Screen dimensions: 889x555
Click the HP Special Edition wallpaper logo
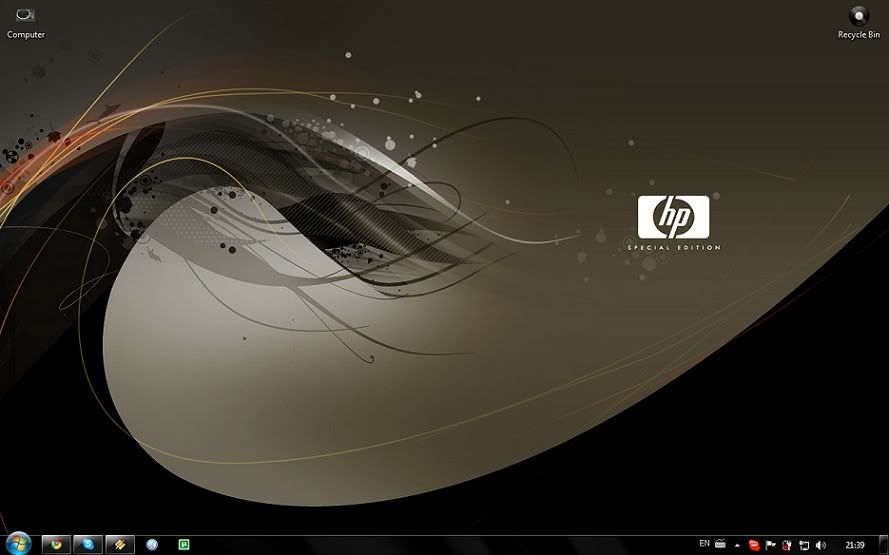[673, 218]
